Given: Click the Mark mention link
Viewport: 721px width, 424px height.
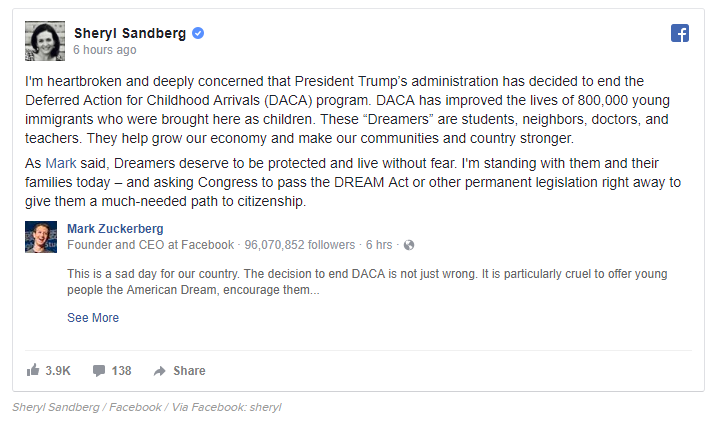Looking at the screenshot, I should [60, 162].
